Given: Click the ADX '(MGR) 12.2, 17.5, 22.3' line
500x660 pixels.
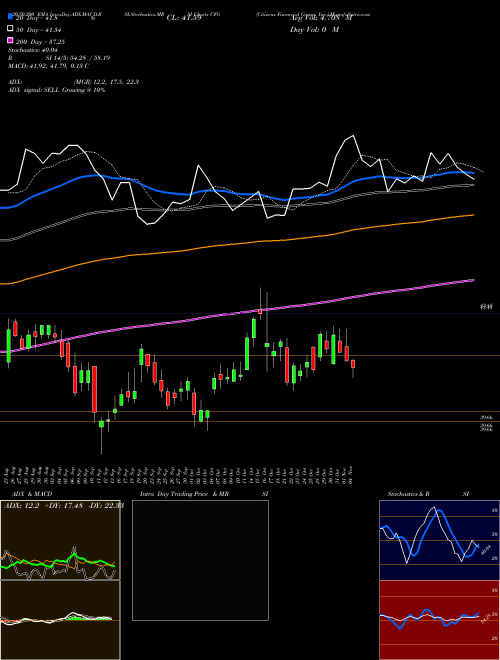Looking at the screenshot, I should click(x=106, y=82).
